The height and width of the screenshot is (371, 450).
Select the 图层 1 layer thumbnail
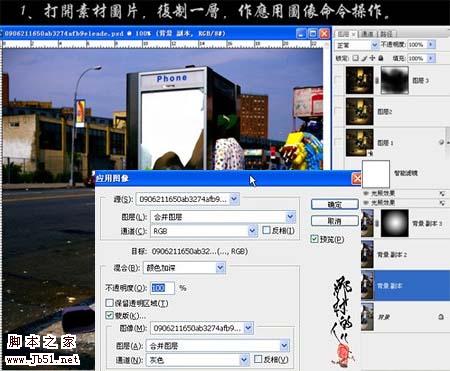(x=359, y=143)
